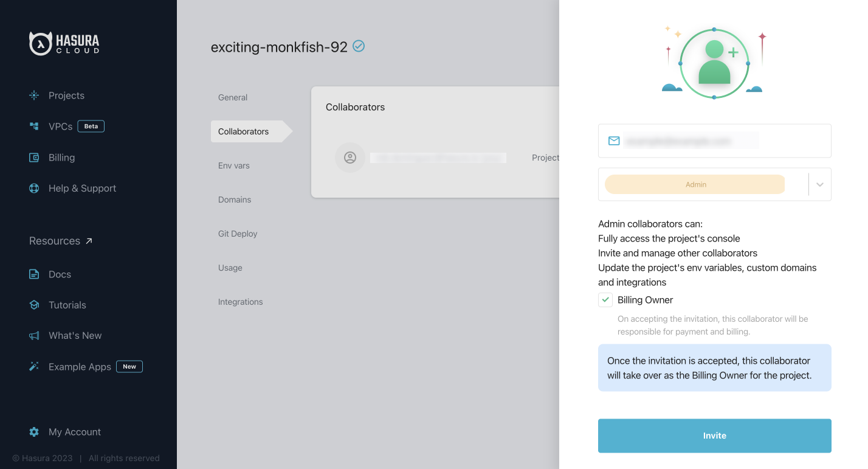The width and height of the screenshot is (868, 469).
Task: Click the collaborator avatar icon
Action: 350,158
